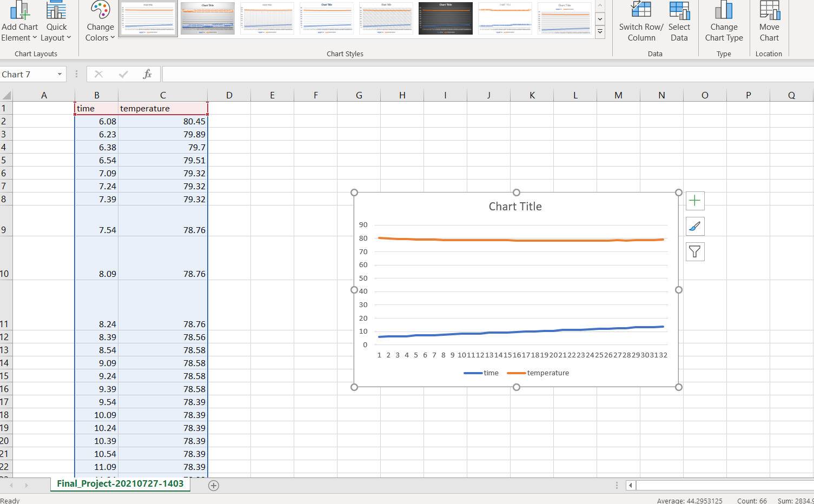Screen dimensions: 814x504
Task: Click horizontal scrollbar left arrow
Action: [631, 486]
